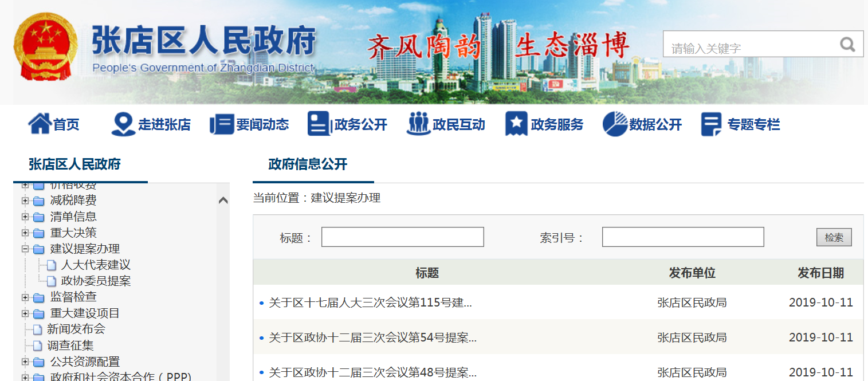This screenshot has height=381, width=868.
Task: Click the document icon beside 政务公开
Action: coord(319,124)
